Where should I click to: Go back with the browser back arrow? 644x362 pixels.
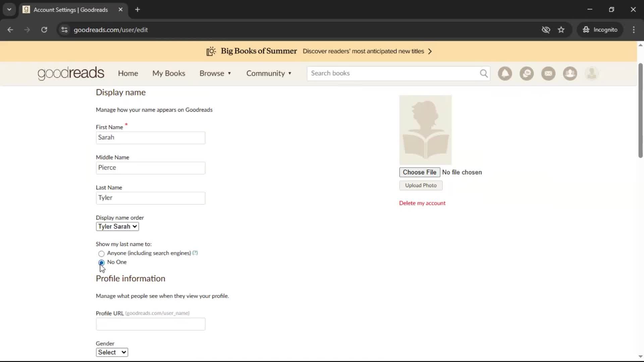click(x=10, y=30)
